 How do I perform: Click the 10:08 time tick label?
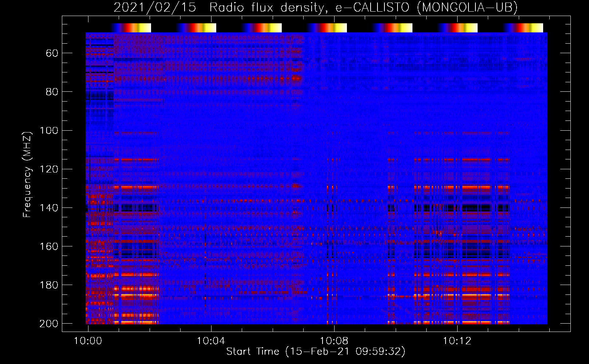tap(334, 341)
